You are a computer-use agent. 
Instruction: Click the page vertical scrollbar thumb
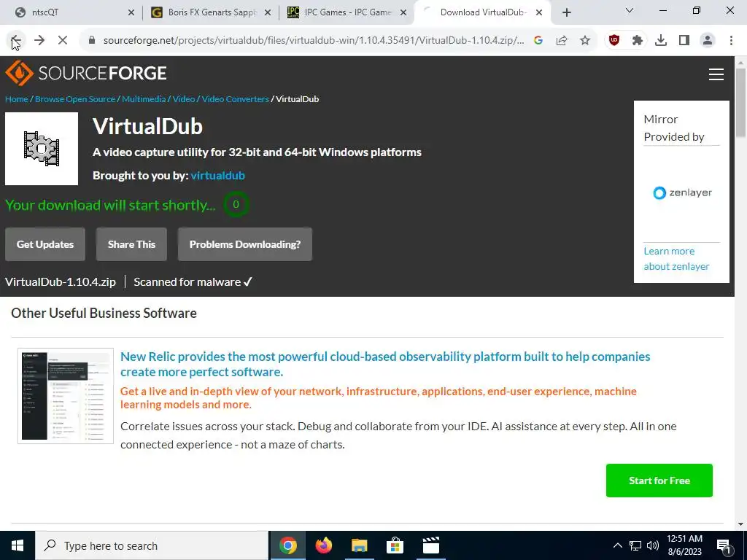click(x=740, y=102)
